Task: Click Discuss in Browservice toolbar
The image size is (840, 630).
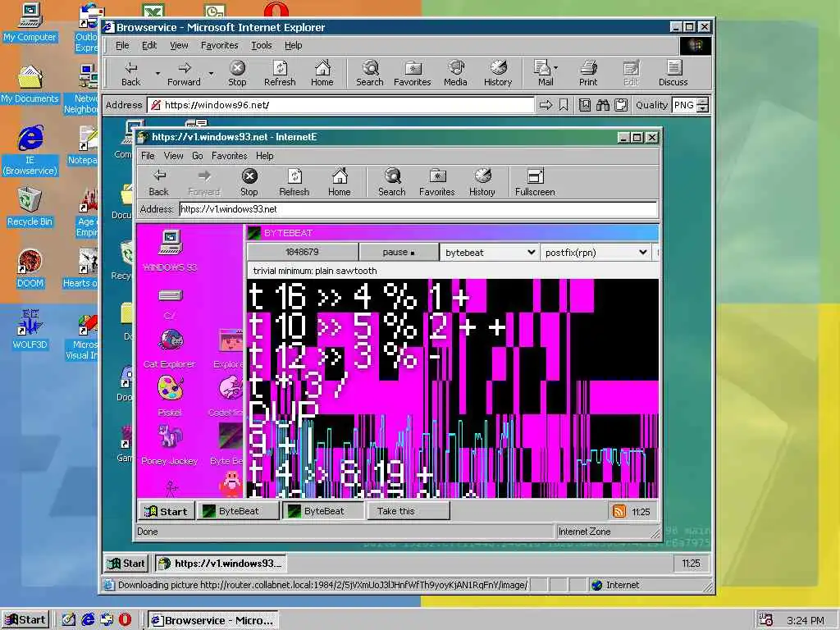Action: click(673, 74)
